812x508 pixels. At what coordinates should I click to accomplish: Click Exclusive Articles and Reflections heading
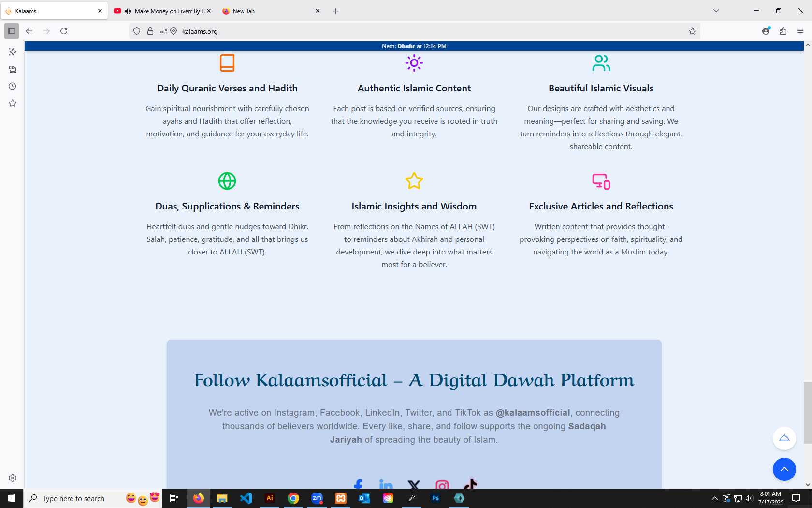pyautogui.click(x=601, y=206)
